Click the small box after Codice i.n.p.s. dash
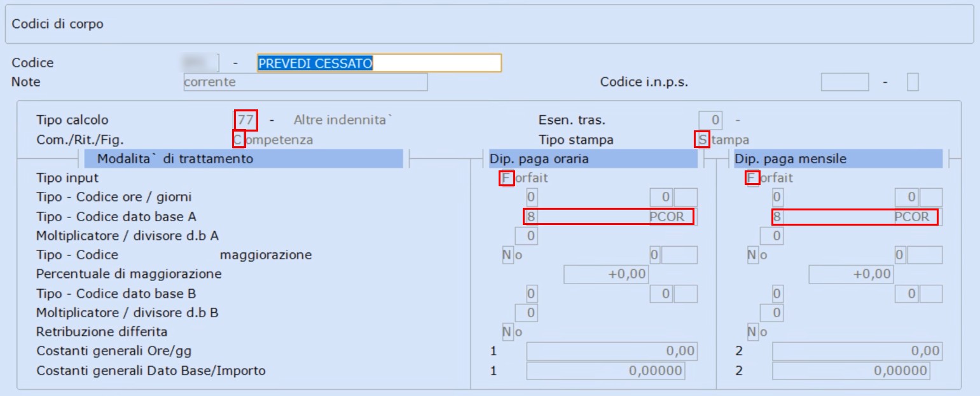Screen dimensions: 980x396 [913, 82]
